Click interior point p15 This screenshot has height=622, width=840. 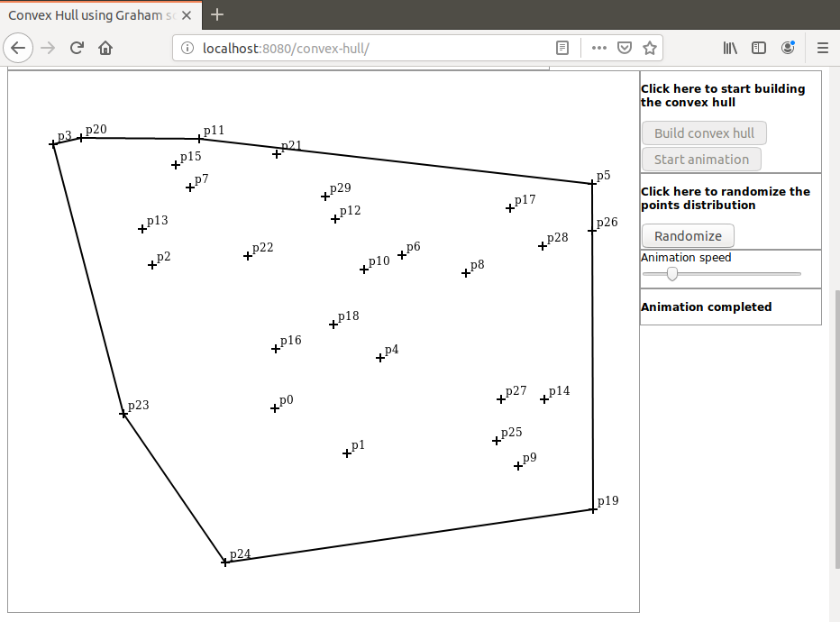(x=176, y=165)
